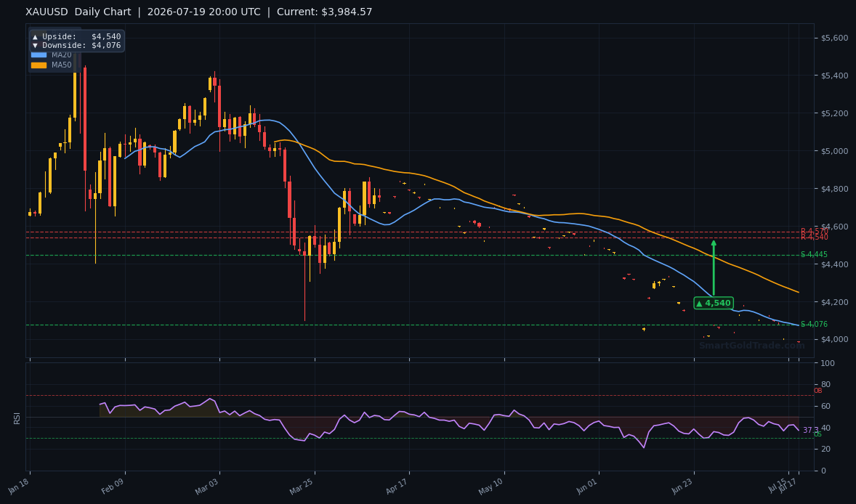Select the MA20 legend label
Viewport: 856px width, 504px height.
[x=62, y=55]
